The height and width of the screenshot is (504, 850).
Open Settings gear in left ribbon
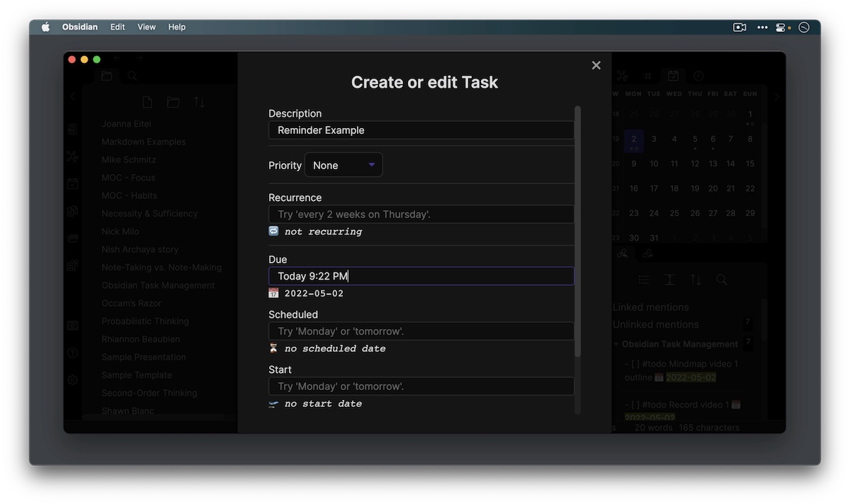point(72,380)
